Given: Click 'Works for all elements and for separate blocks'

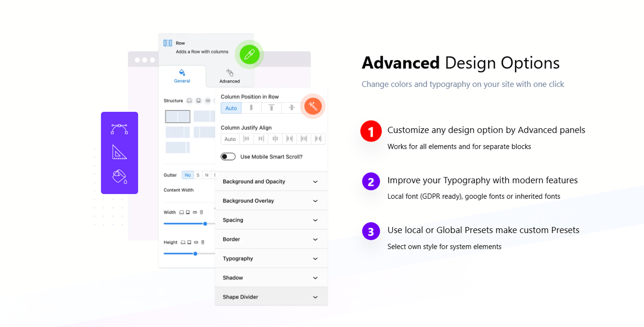Looking at the screenshot, I should [459, 147].
